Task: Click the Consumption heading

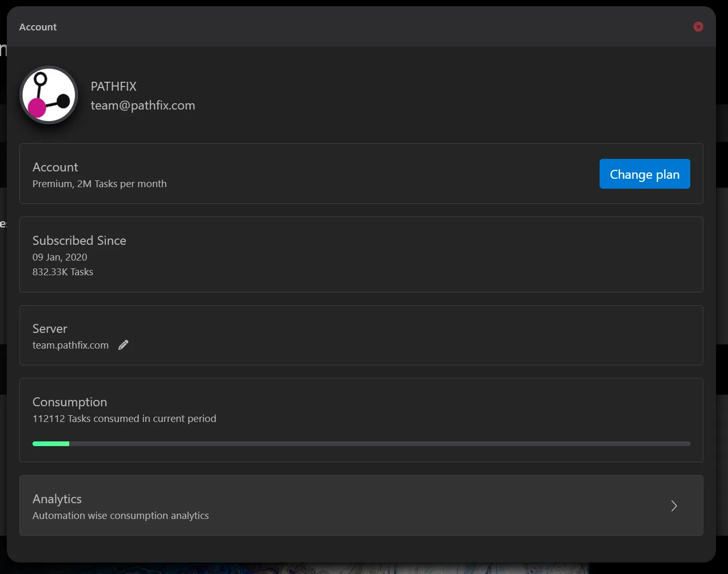Action: [x=70, y=402]
